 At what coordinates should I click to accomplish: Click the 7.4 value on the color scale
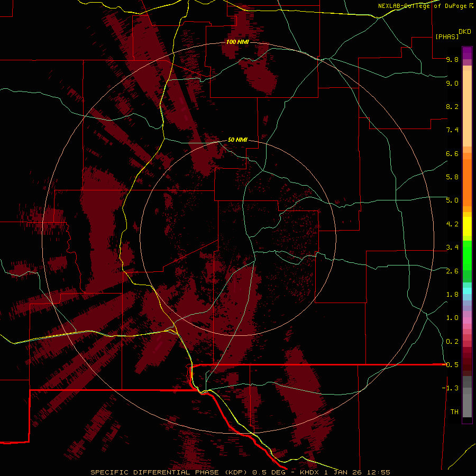452,130
